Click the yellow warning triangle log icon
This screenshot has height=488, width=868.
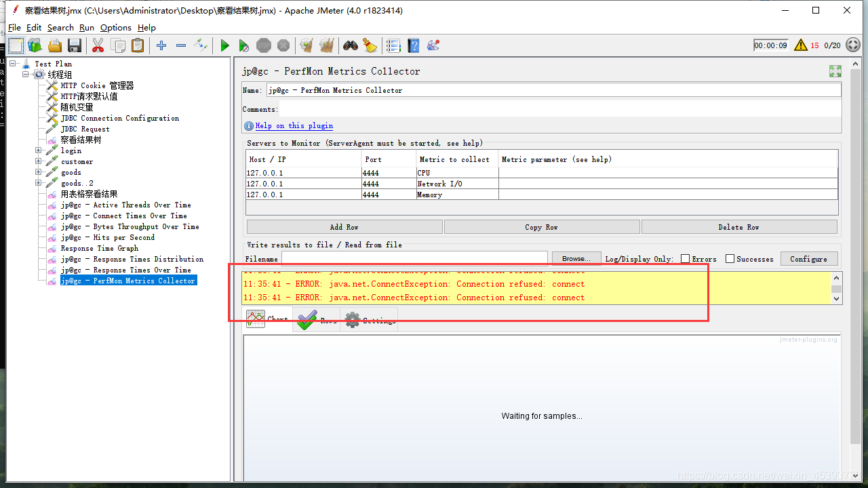click(801, 45)
